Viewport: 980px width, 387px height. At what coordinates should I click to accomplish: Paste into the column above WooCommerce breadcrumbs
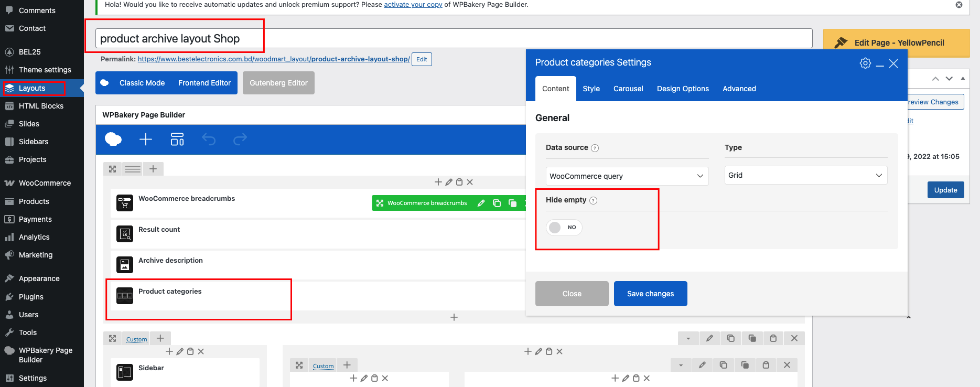[459, 182]
